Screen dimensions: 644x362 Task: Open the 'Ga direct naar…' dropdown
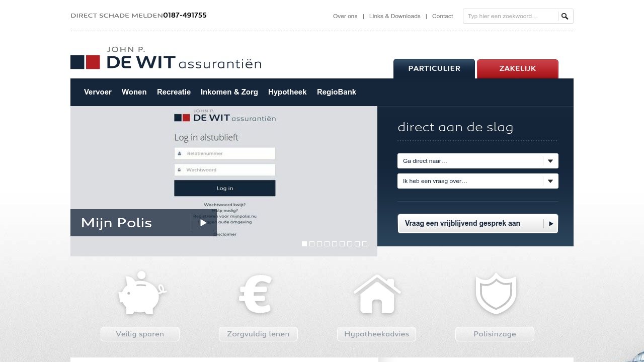click(x=477, y=161)
